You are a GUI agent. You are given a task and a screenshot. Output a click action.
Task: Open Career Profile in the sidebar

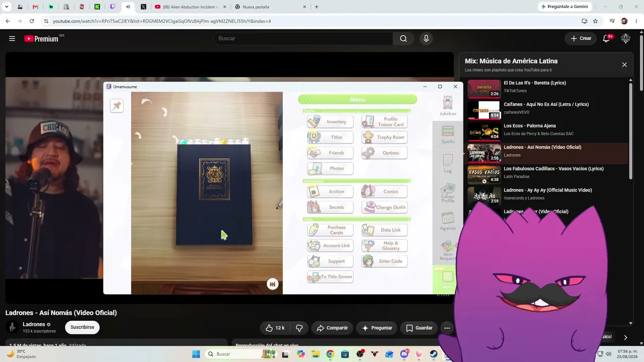point(448,194)
